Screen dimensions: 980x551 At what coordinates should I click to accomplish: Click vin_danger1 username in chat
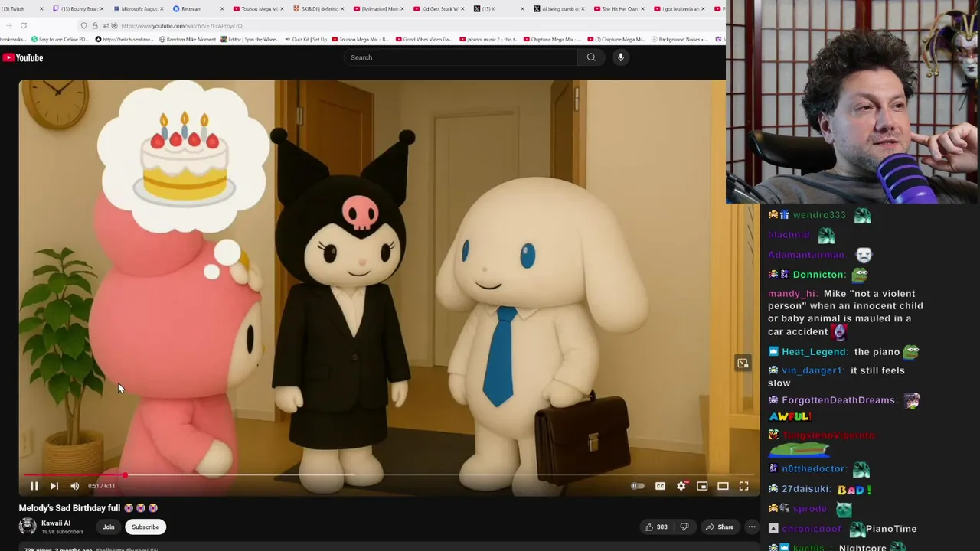point(812,370)
